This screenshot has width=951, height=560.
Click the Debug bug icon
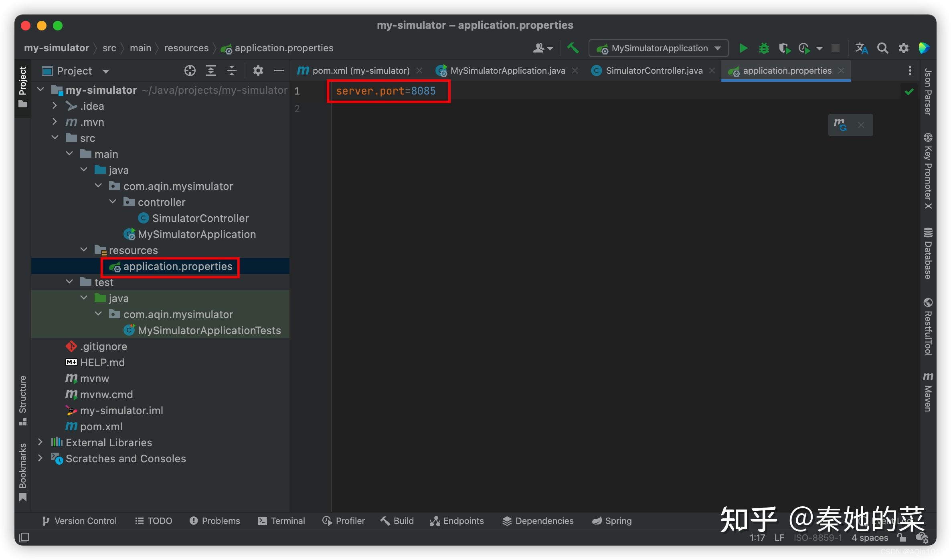click(x=764, y=48)
